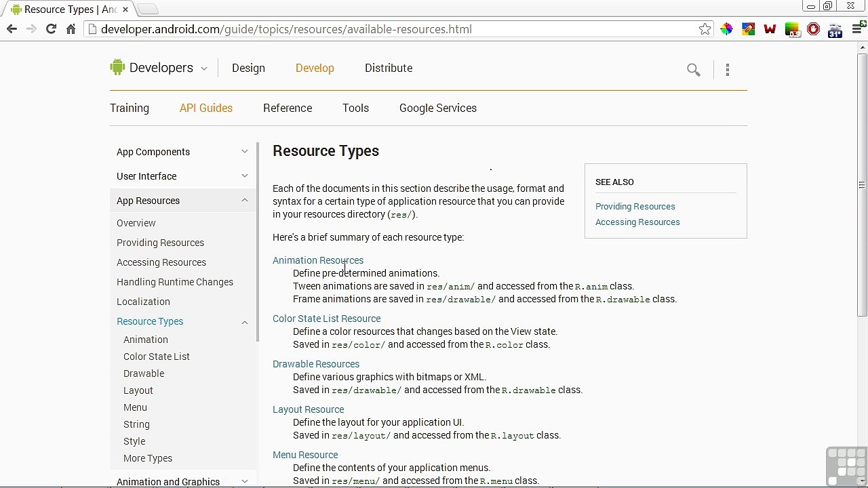Switch to the Reference tab
The height and width of the screenshot is (488, 868).
coord(288,108)
